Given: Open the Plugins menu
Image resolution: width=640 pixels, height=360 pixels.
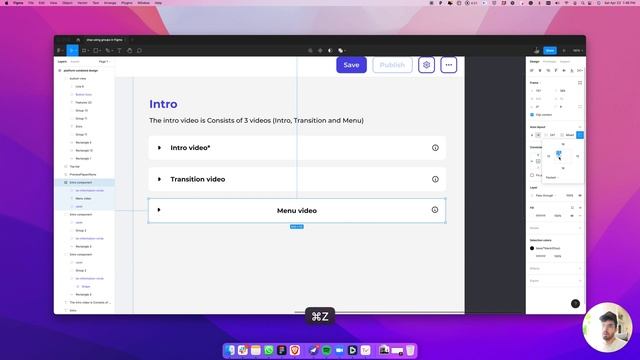Looking at the screenshot, I should point(127,3).
